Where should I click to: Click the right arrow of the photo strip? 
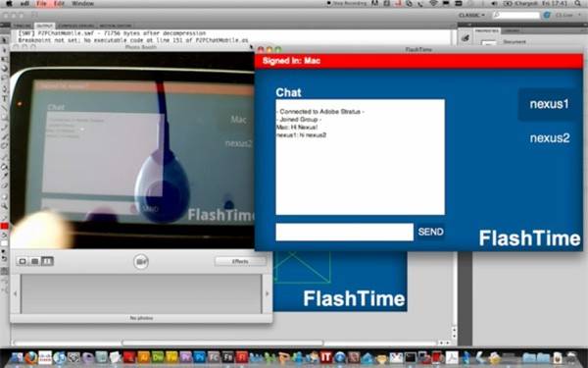(x=267, y=293)
